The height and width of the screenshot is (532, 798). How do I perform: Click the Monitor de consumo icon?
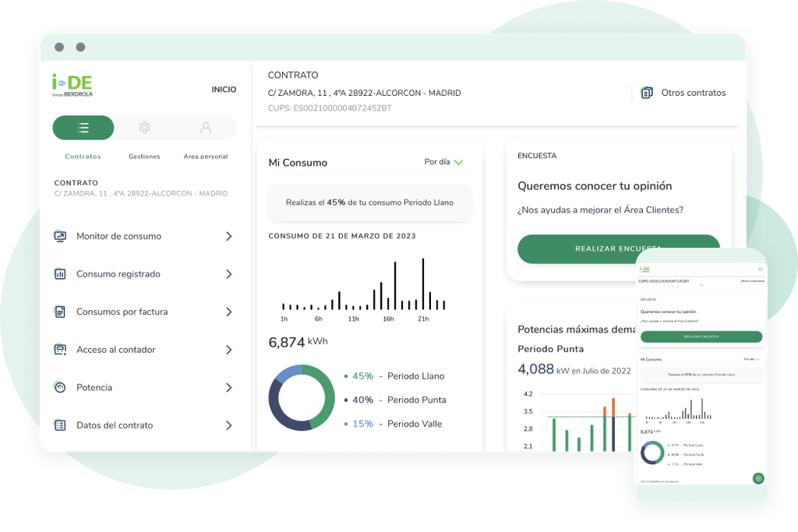(60, 236)
